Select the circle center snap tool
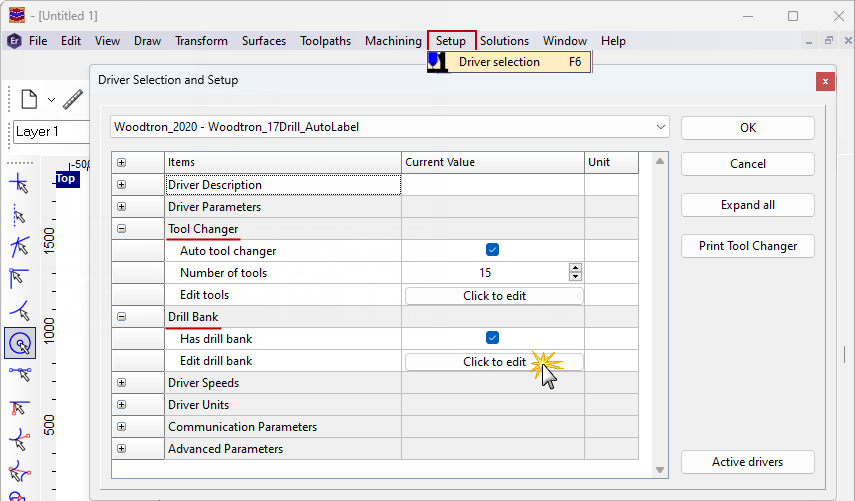This screenshot has width=855, height=501. 19,343
